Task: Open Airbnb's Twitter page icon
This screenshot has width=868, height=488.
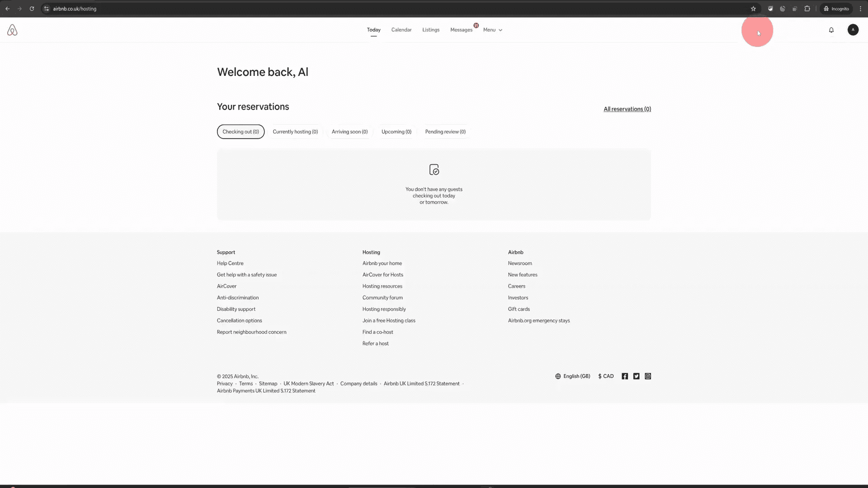Action: tap(636, 376)
